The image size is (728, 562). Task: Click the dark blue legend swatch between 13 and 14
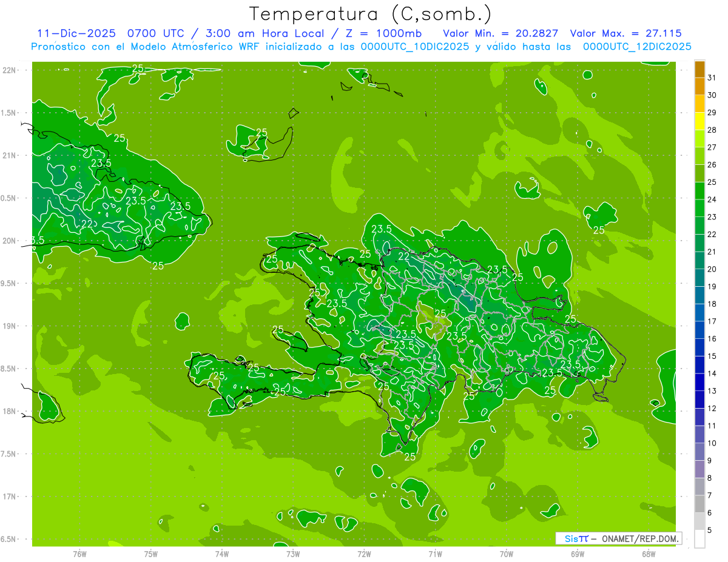[699, 383]
